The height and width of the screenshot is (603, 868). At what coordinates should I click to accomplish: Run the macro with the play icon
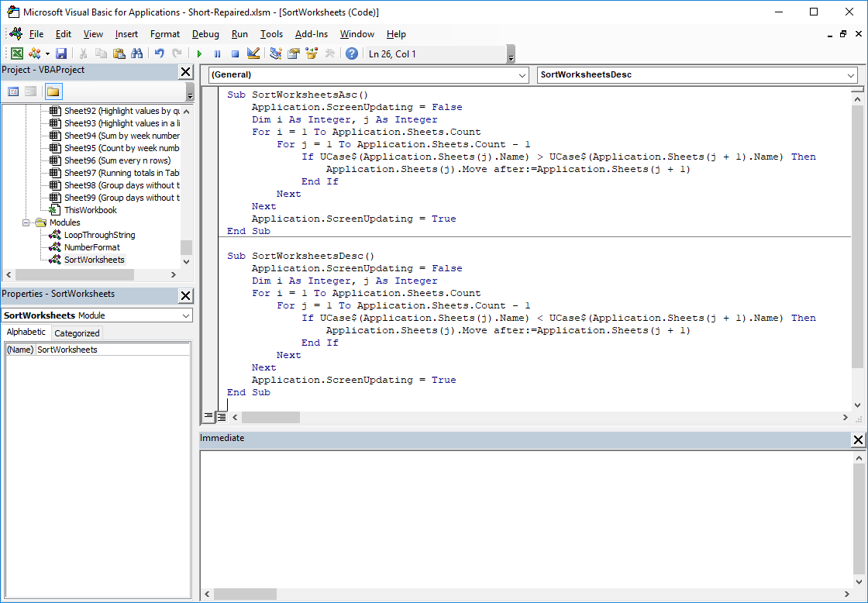click(199, 53)
